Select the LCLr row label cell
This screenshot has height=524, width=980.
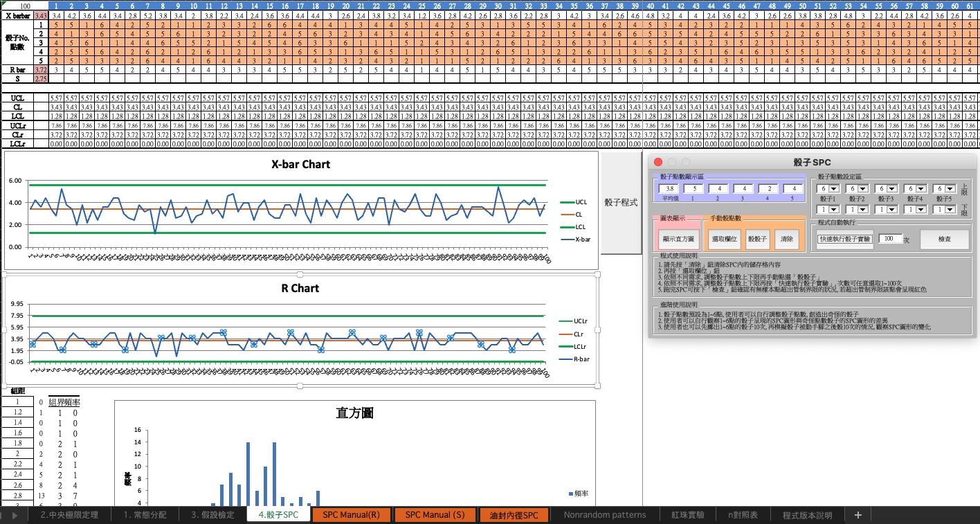point(17,143)
